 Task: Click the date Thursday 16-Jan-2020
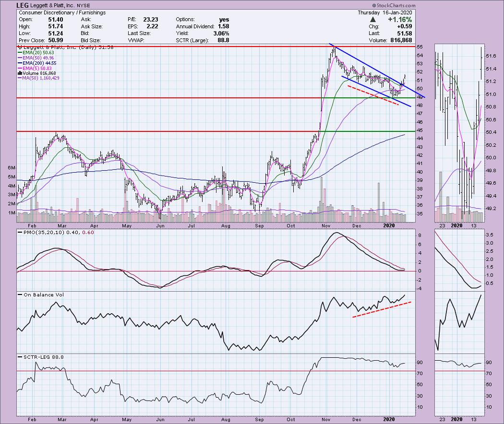385,12
